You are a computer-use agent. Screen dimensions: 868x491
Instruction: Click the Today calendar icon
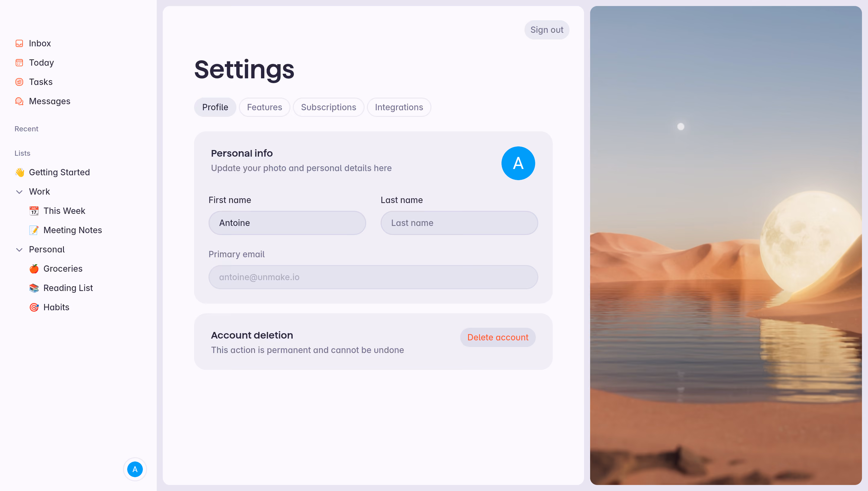[x=19, y=63]
